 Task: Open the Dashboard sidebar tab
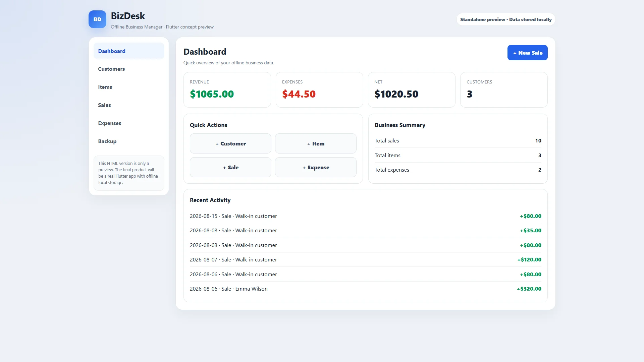tap(129, 51)
